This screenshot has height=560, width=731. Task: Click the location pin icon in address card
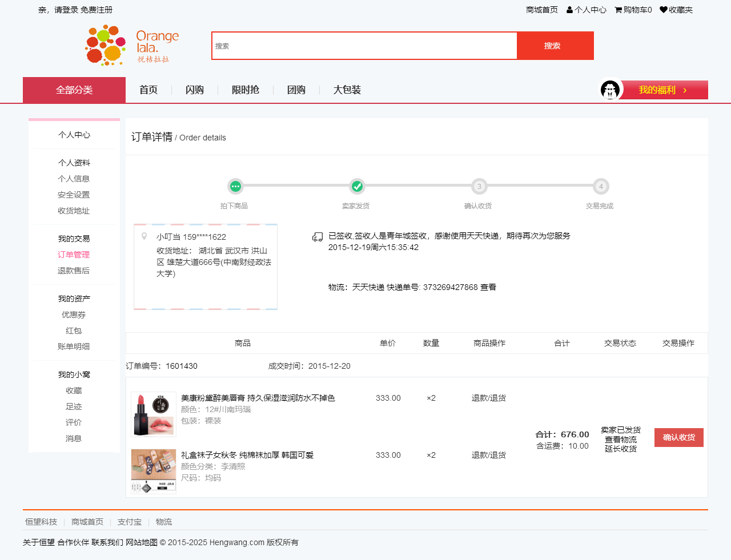coord(144,236)
